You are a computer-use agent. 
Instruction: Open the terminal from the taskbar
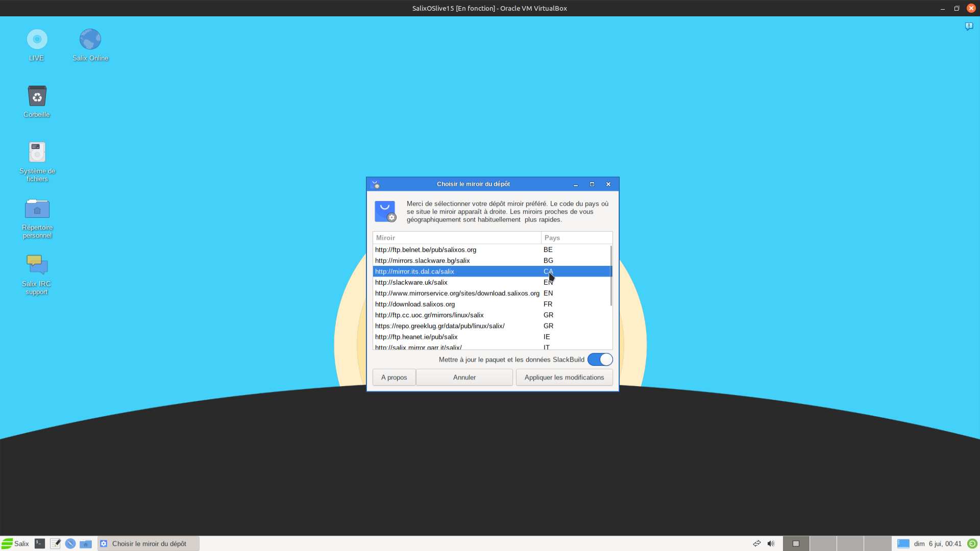point(40,543)
